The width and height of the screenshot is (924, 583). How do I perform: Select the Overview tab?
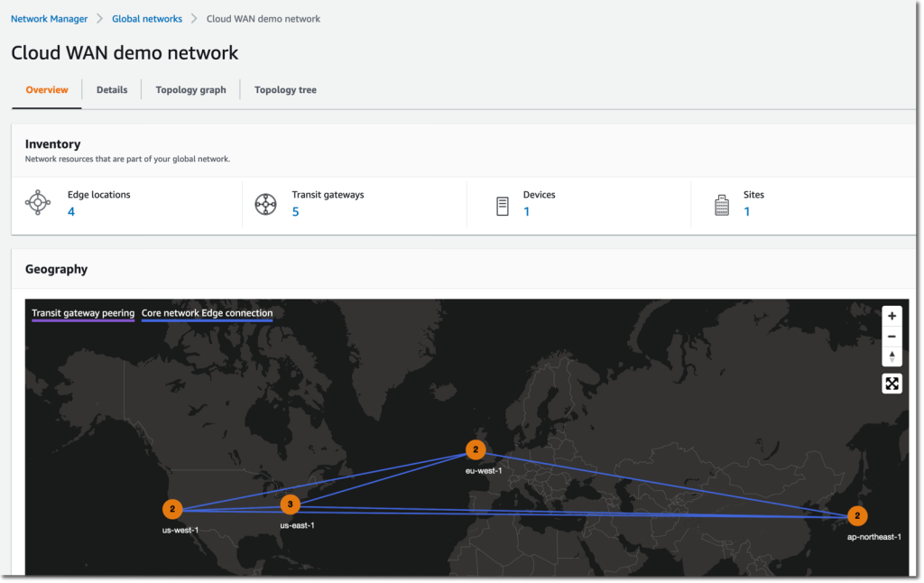pos(46,89)
